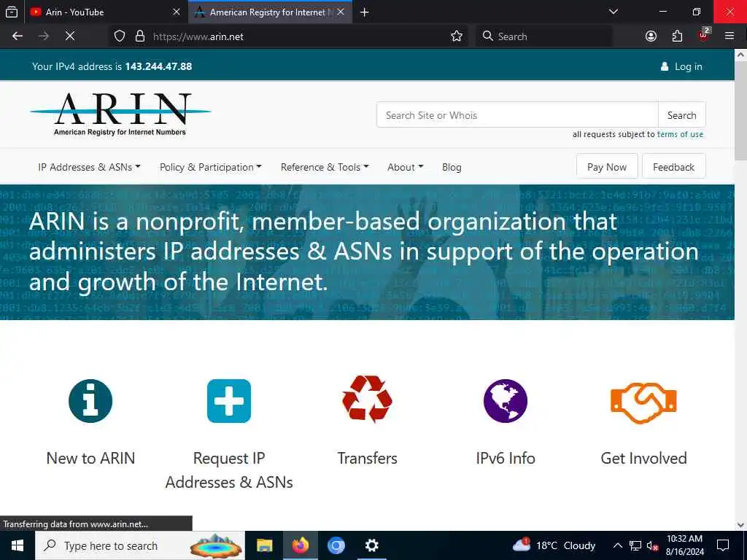Show hidden system tray icons

pyautogui.click(x=617, y=545)
